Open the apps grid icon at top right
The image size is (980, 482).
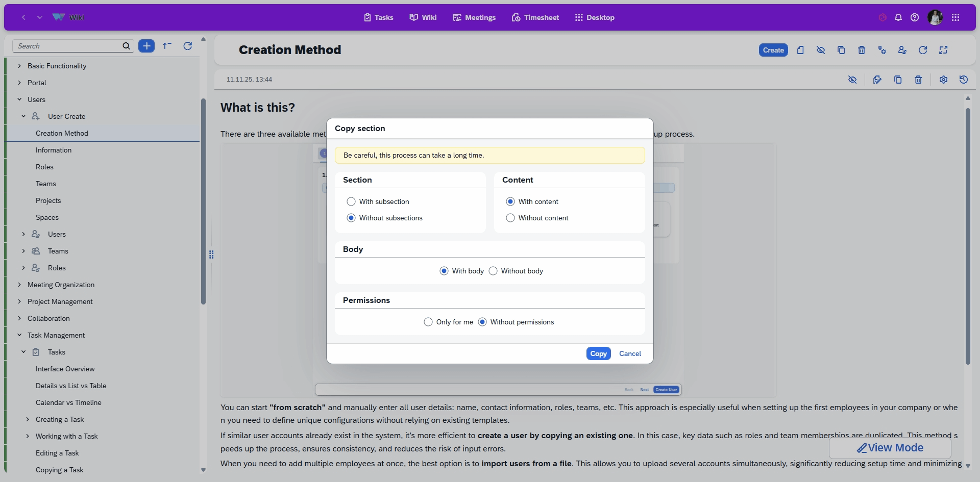pyautogui.click(x=955, y=17)
